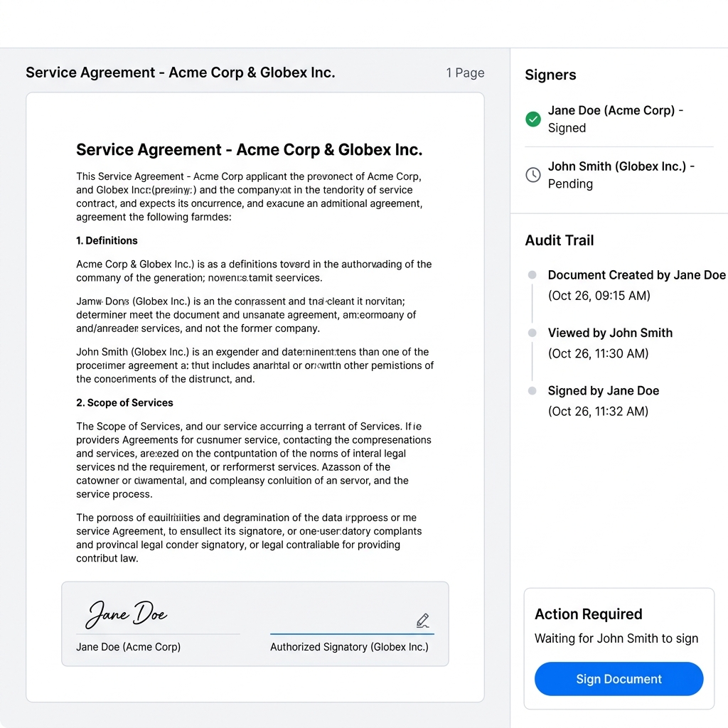Select the Document Created by Jane Doe entry
The height and width of the screenshot is (728, 728).
(636, 285)
